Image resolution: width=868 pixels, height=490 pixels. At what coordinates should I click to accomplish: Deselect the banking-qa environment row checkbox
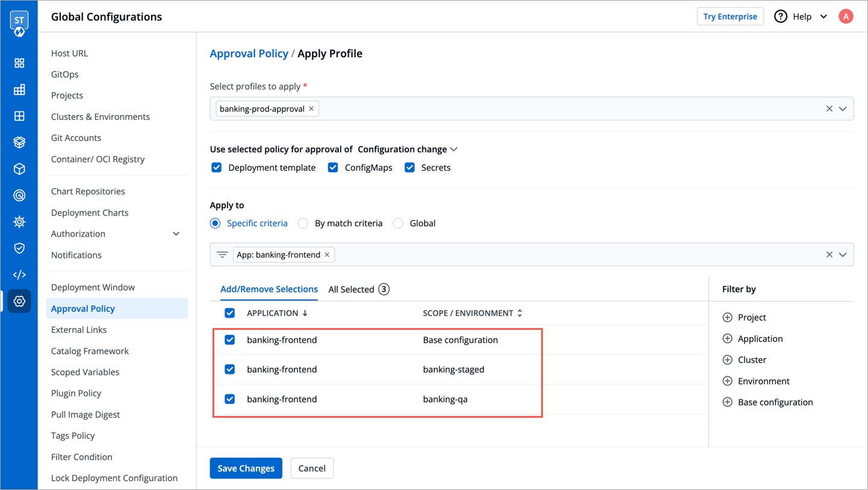tap(229, 399)
